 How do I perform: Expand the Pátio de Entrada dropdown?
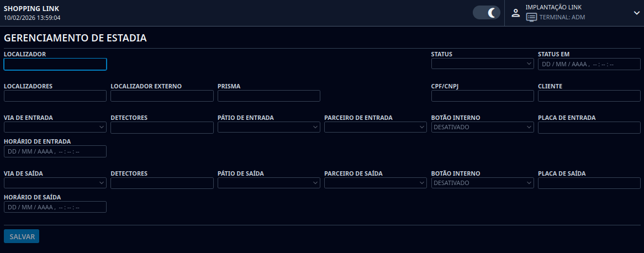pyautogui.click(x=269, y=128)
